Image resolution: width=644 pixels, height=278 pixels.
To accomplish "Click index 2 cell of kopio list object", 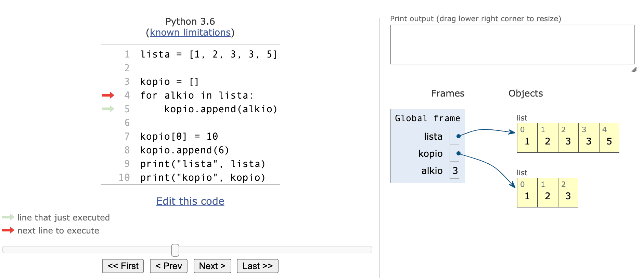I will [568, 193].
